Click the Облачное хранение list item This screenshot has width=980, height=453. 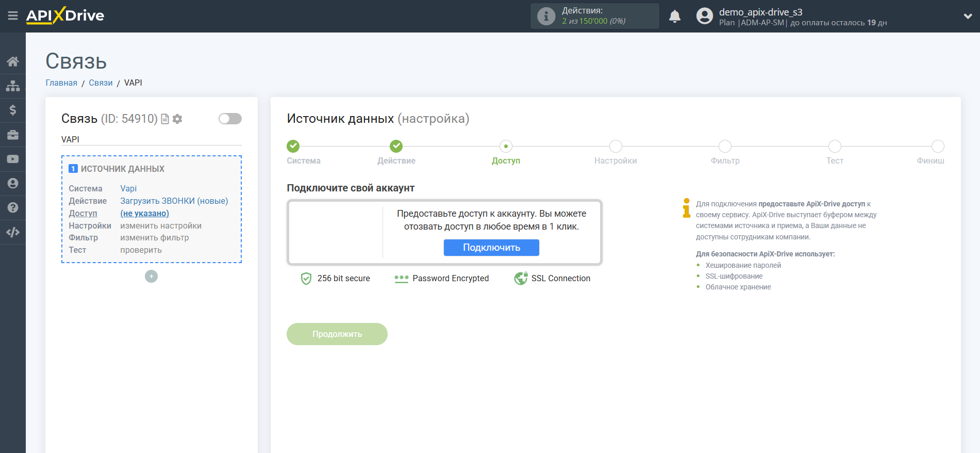(738, 287)
